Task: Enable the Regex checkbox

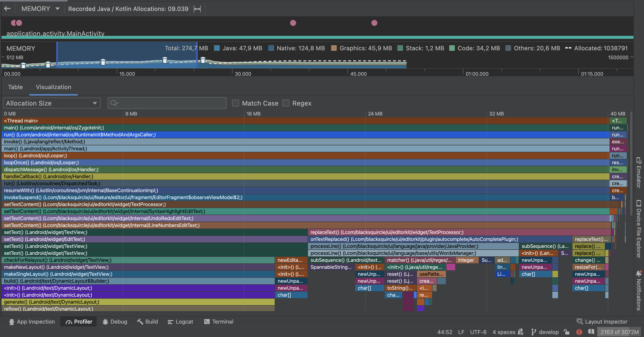Action: pos(286,103)
